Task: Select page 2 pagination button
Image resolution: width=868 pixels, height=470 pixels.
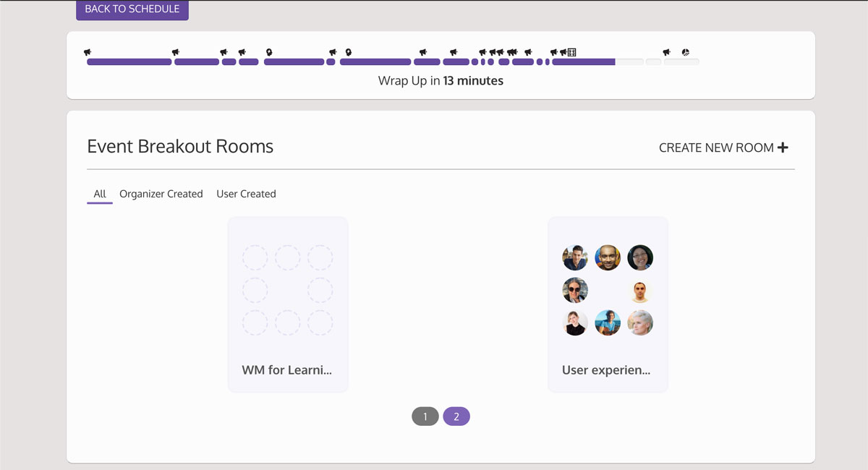Action: pos(456,416)
